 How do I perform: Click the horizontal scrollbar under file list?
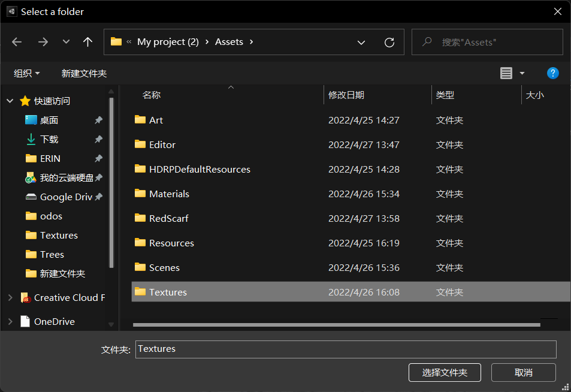337,325
